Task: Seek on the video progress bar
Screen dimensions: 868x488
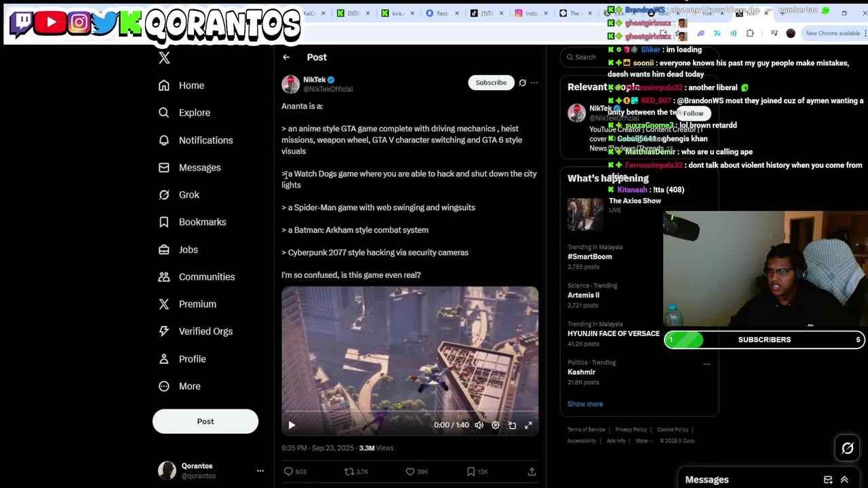Action: [410, 411]
